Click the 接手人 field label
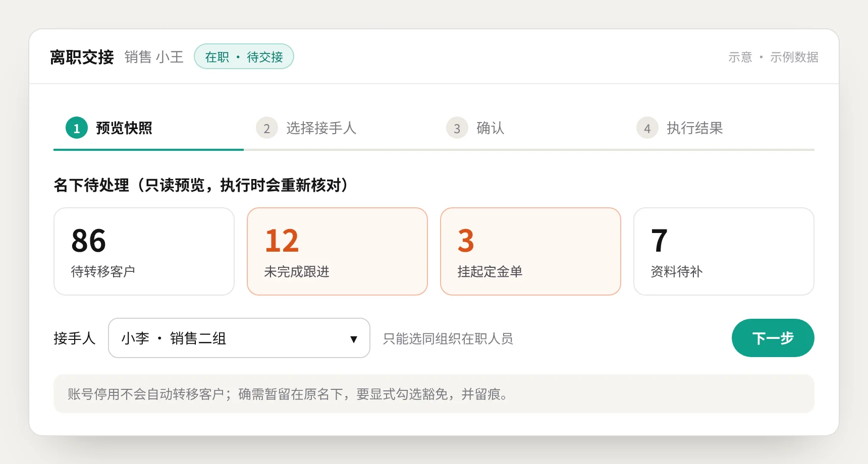Image resolution: width=868 pixels, height=464 pixels. pos(75,338)
